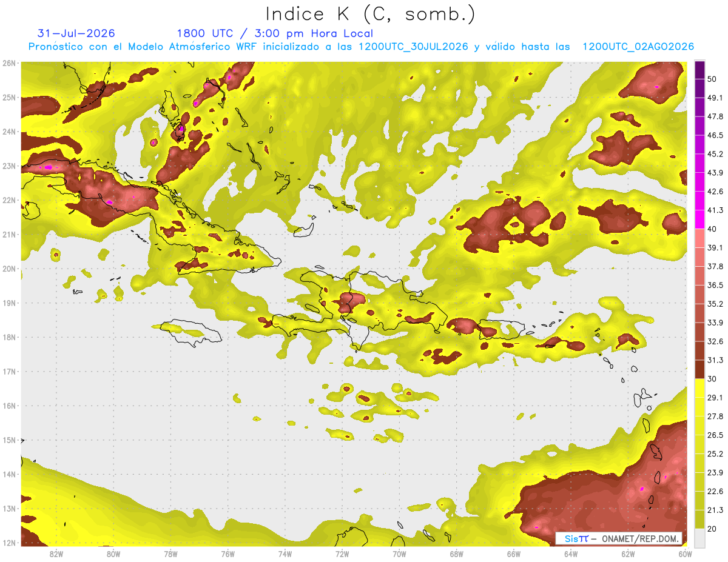Viewport: 728px width, 562px height.
Task: Click the '1200UTC_30JUL2026' initialization timestamp
Action: [413, 47]
